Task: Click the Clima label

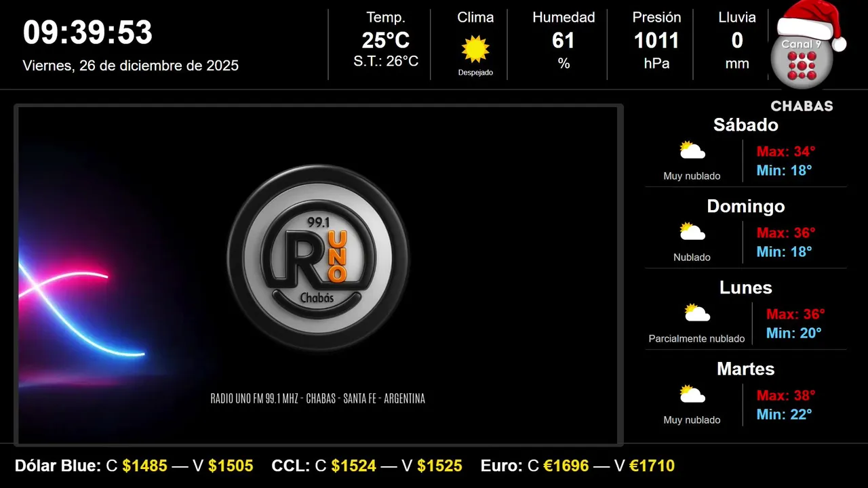Action: coord(475,18)
